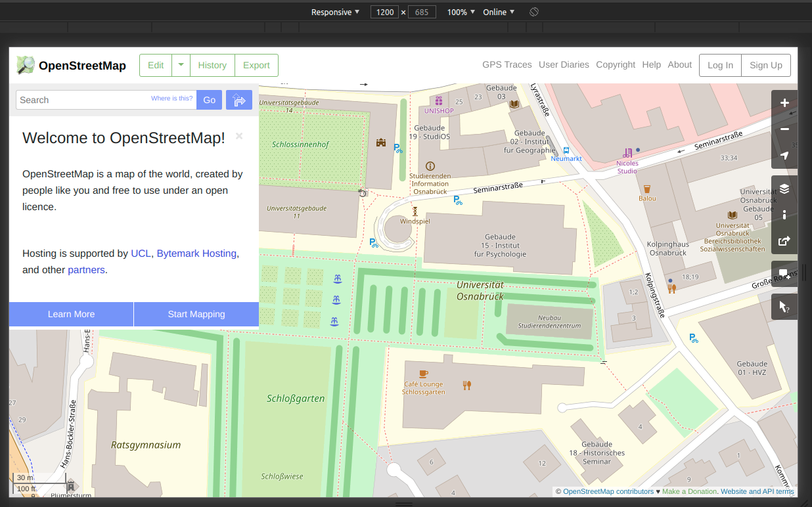Click the restaurant fork-knife marker near Café Lounge
812x507 pixels.
(x=467, y=386)
